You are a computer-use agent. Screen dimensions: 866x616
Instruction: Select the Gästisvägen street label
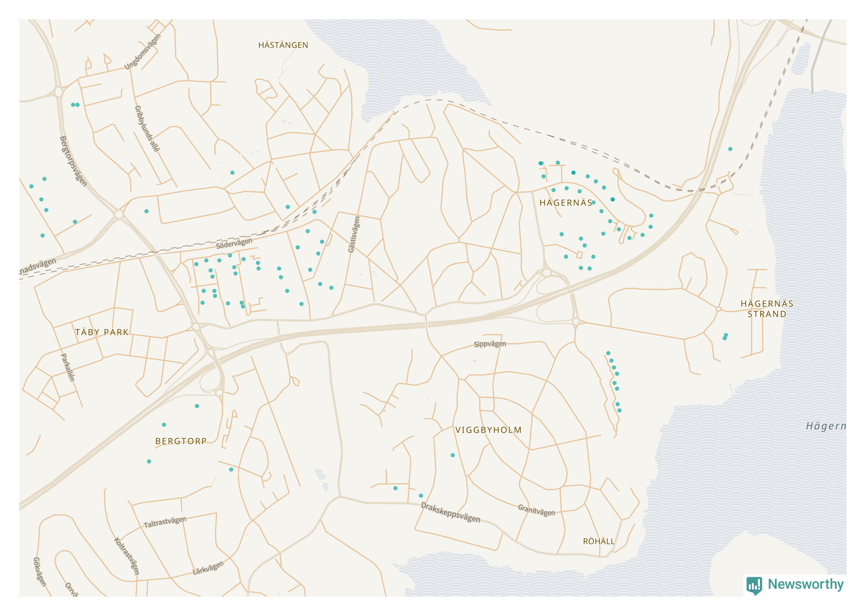click(354, 235)
